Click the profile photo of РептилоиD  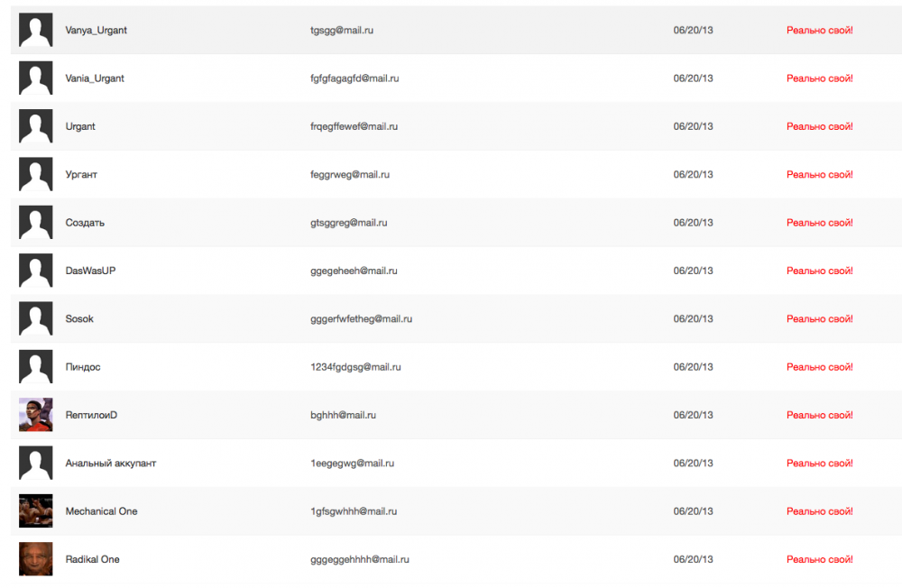(36, 415)
